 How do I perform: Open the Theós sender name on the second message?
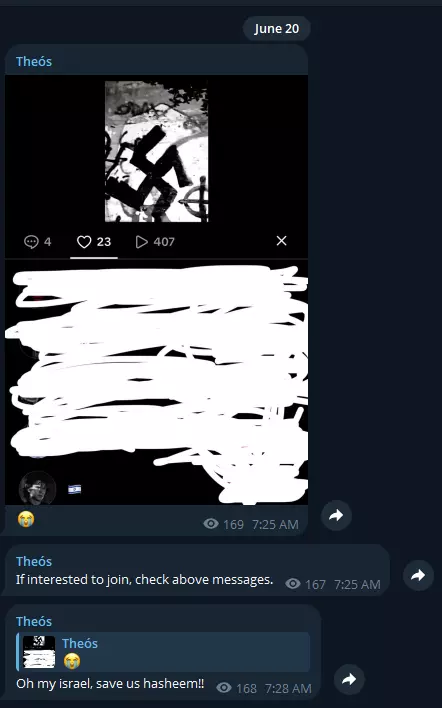tap(34, 561)
